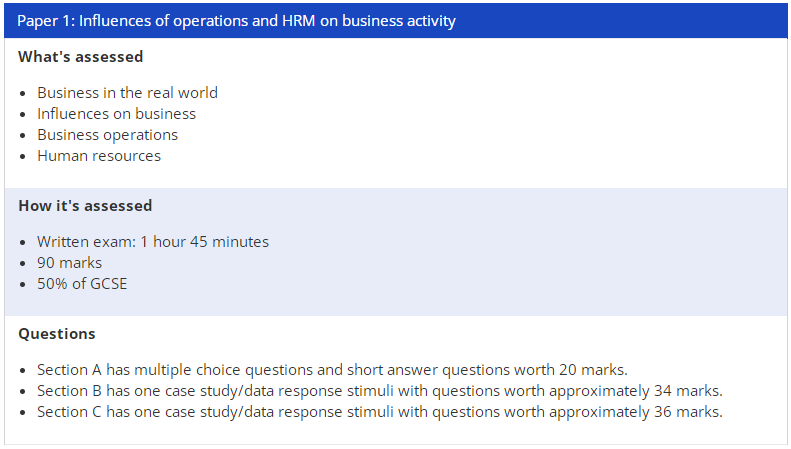
Task: Click "Written exam: 1 hour 45 minutes"
Action: coord(153,242)
